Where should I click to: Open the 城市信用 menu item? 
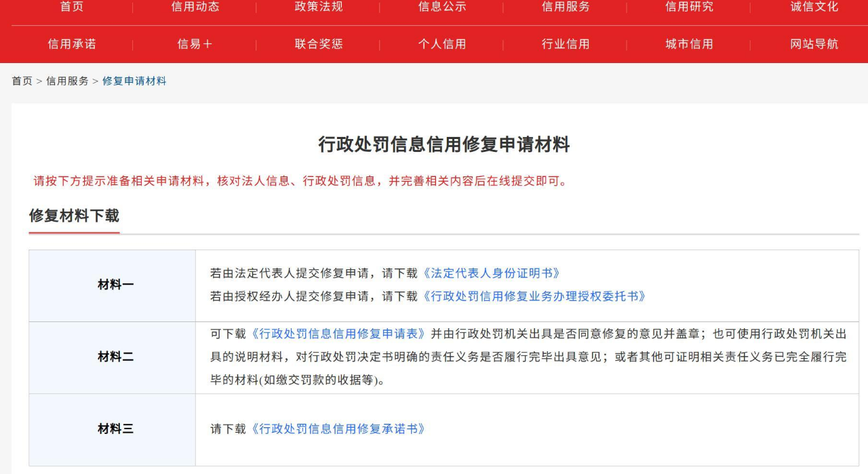point(689,44)
